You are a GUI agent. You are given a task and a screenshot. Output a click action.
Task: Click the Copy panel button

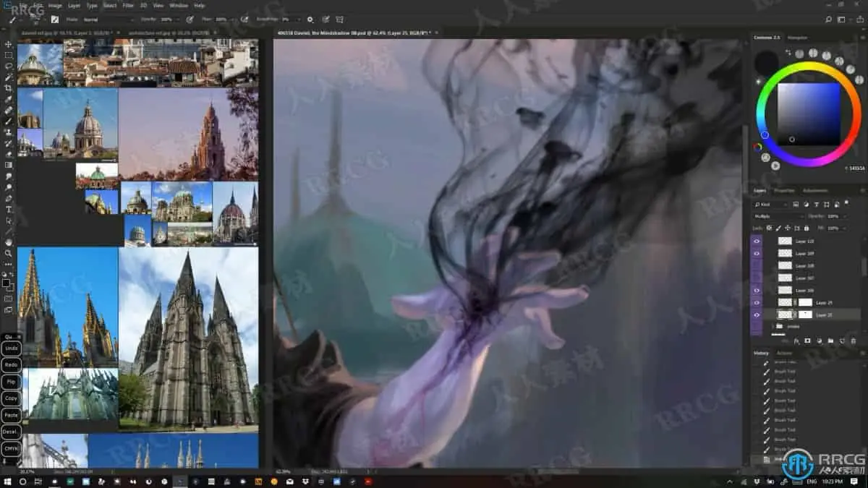click(11, 398)
